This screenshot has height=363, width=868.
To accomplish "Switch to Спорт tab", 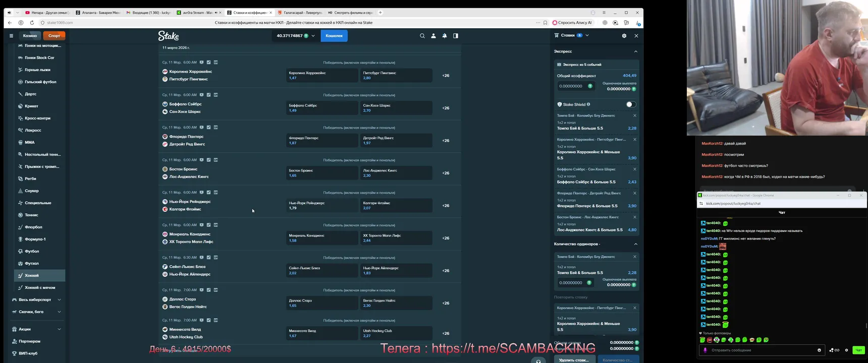I will pyautogui.click(x=54, y=36).
